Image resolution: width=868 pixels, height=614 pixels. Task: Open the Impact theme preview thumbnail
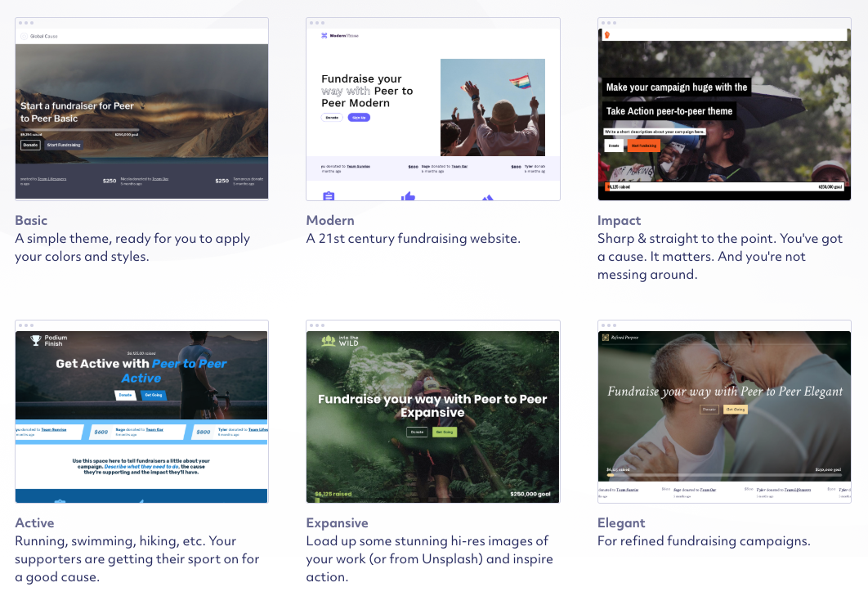[x=724, y=109]
